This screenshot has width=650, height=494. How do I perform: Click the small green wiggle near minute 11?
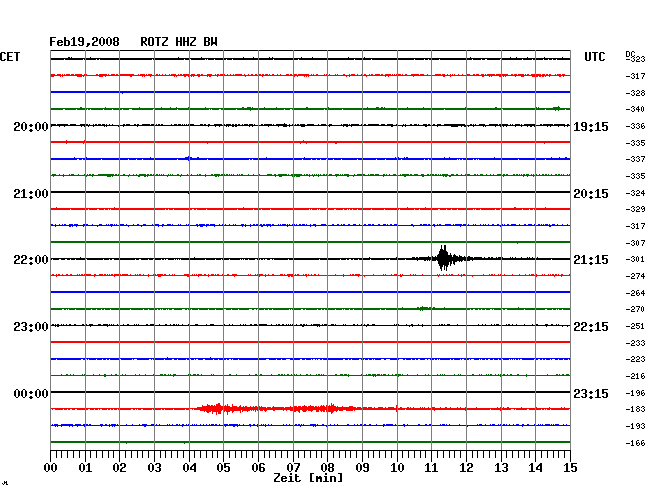point(424,308)
